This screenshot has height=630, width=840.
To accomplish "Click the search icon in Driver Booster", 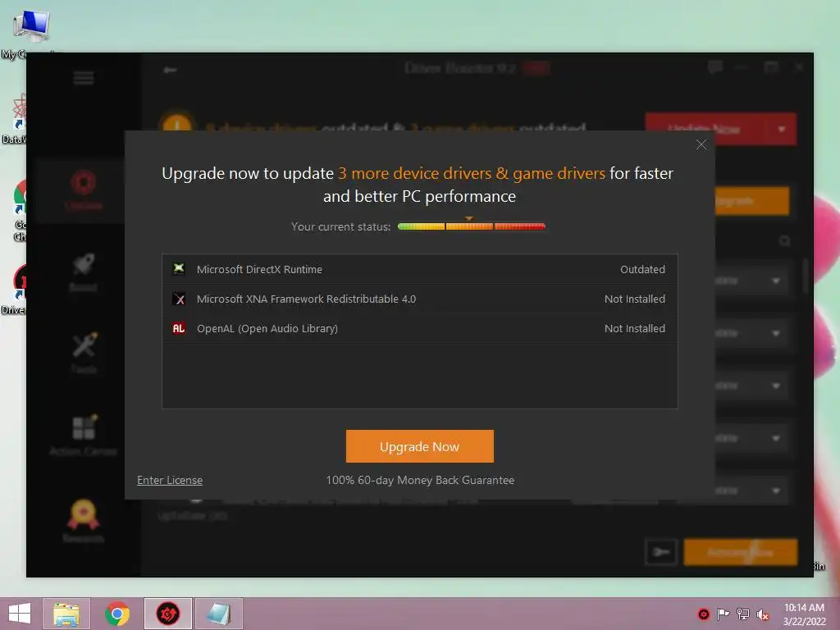I will (784, 241).
